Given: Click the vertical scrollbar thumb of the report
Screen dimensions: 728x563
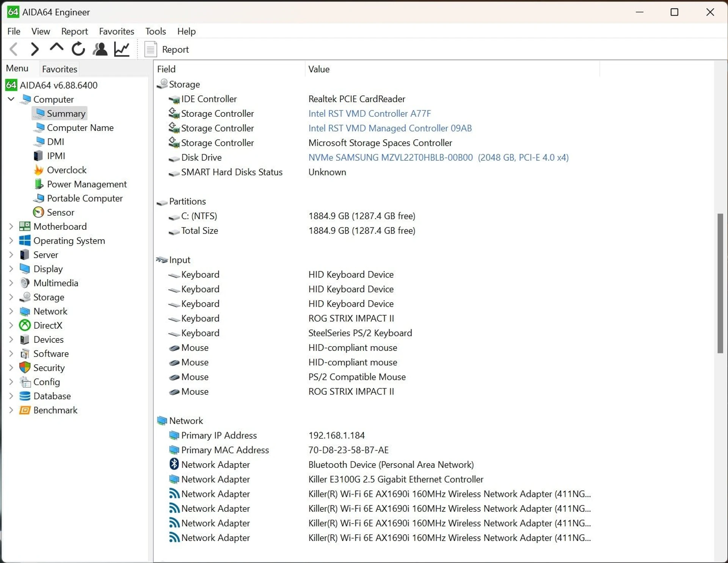Looking at the screenshot, I should coord(720,283).
